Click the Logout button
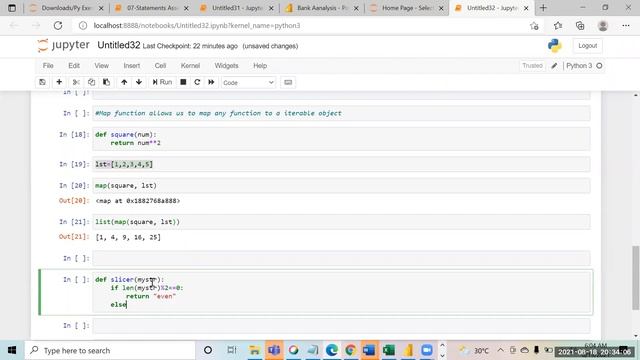Viewport: 640px width, 360px height. (587, 46)
